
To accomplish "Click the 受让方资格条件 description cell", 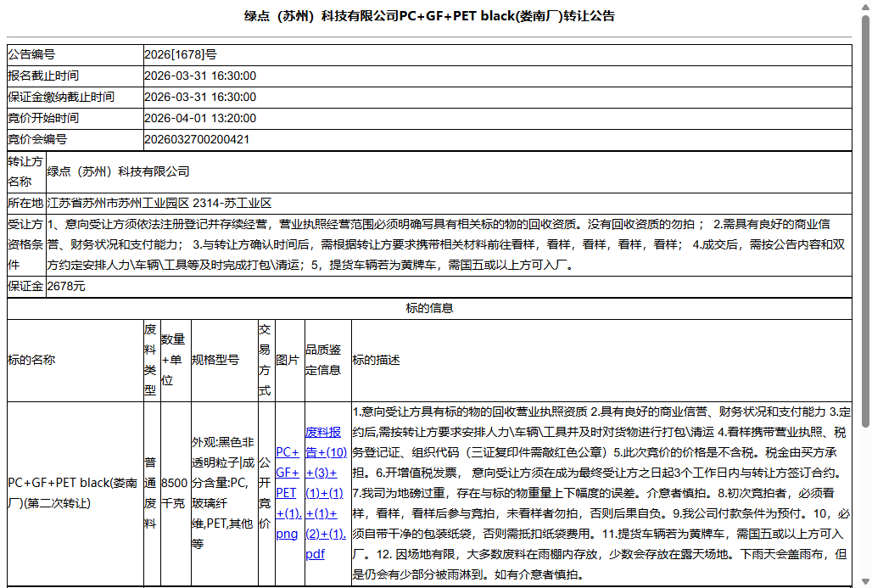I will click(x=424, y=246).
